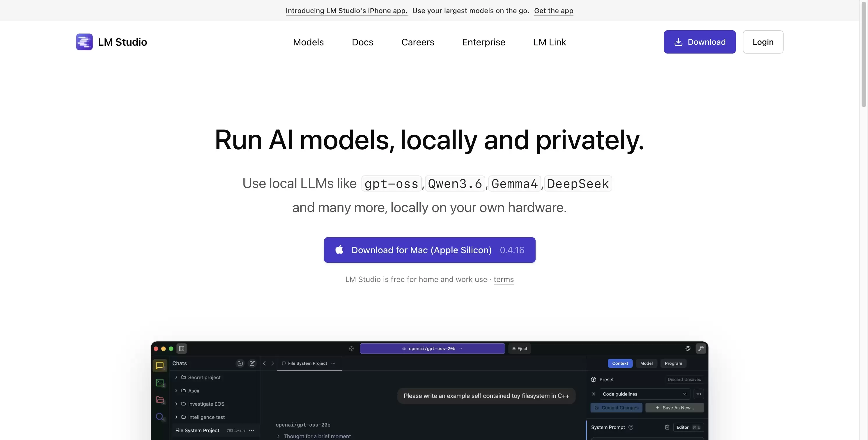Toggle the sidebar collapse icon in app preview
Screen dimensions: 868x440
point(182,348)
